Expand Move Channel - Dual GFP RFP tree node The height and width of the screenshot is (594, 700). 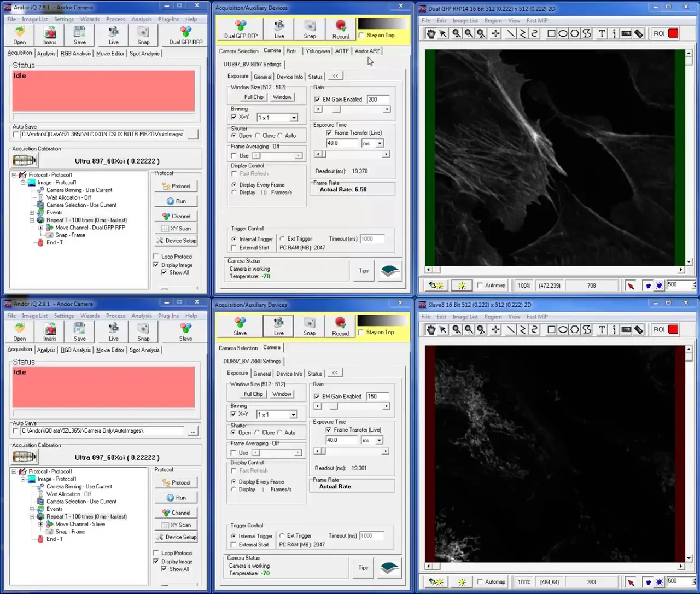40,228
